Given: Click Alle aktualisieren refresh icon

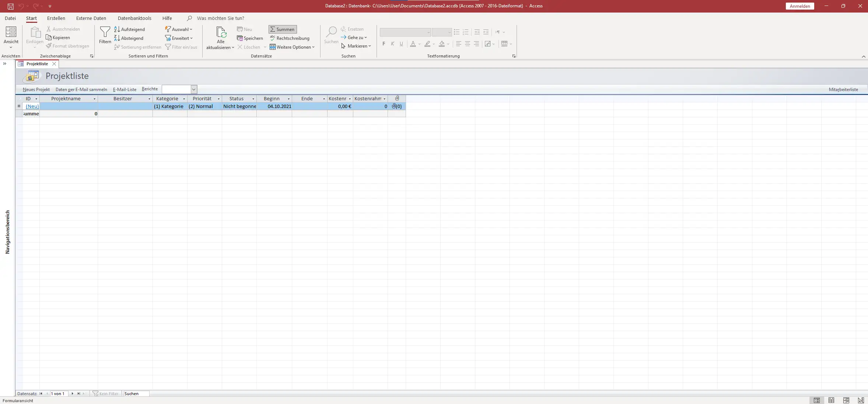Looking at the screenshot, I should click(x=221, y=32).
